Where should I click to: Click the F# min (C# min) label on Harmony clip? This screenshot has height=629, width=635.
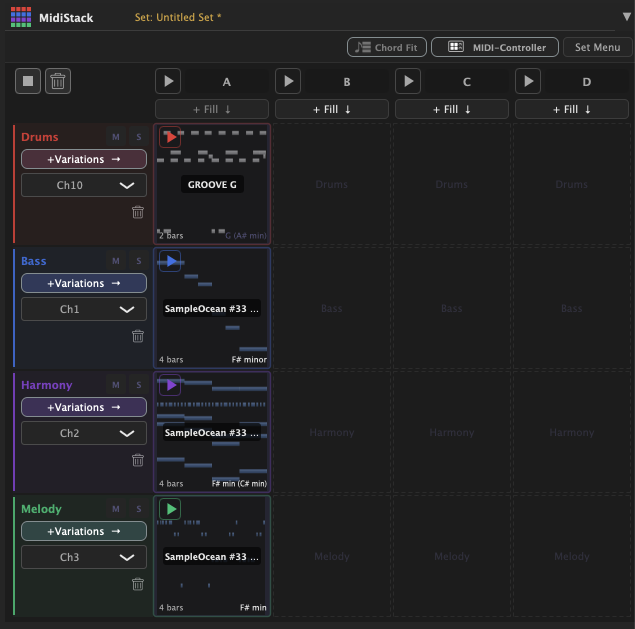[239, 484]
